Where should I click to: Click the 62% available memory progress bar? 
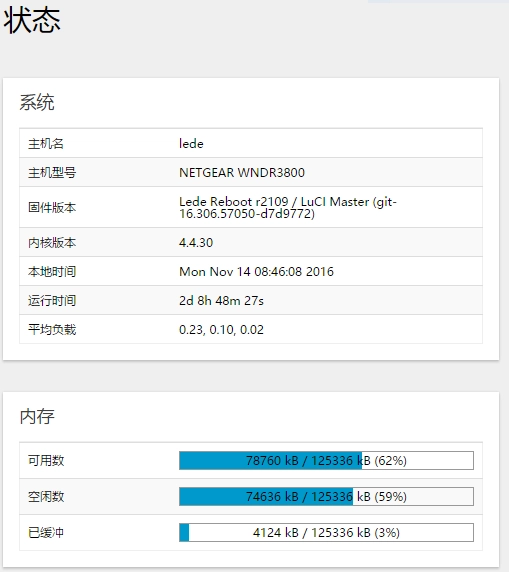coord(326,460)
